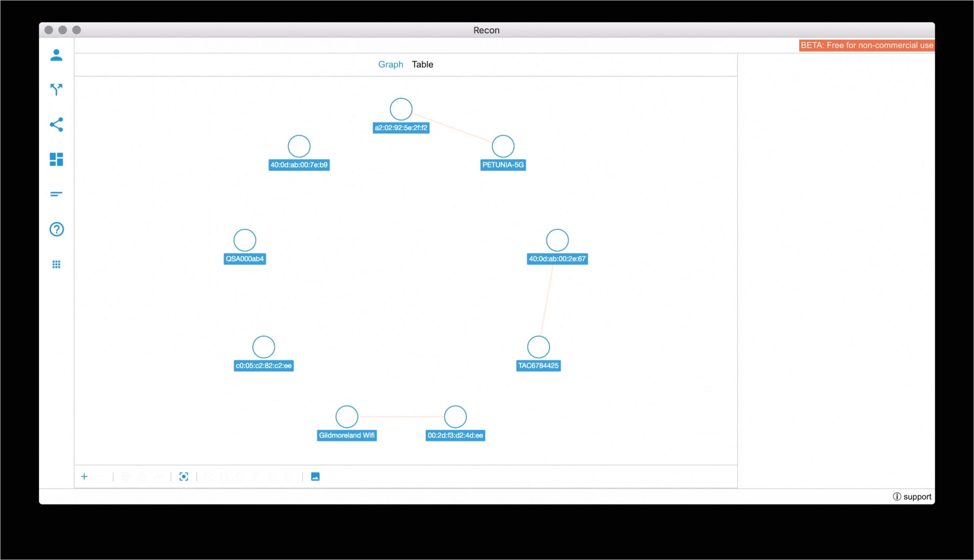Click the two-line notes sidebar icon
The height and width of the screenshot is (560, 974).
56,194
